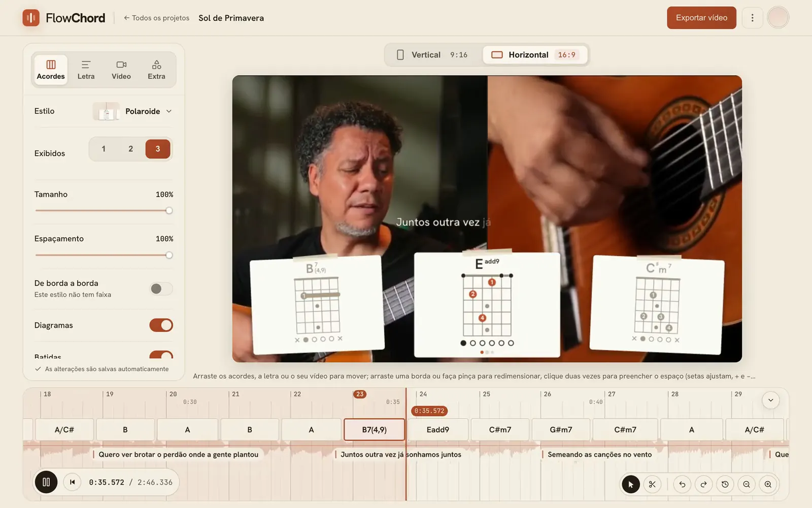The height and width of the screenshot is (508, 812).
Task: Show 1 chord in Exibidos
Action: tap(104, 149)
